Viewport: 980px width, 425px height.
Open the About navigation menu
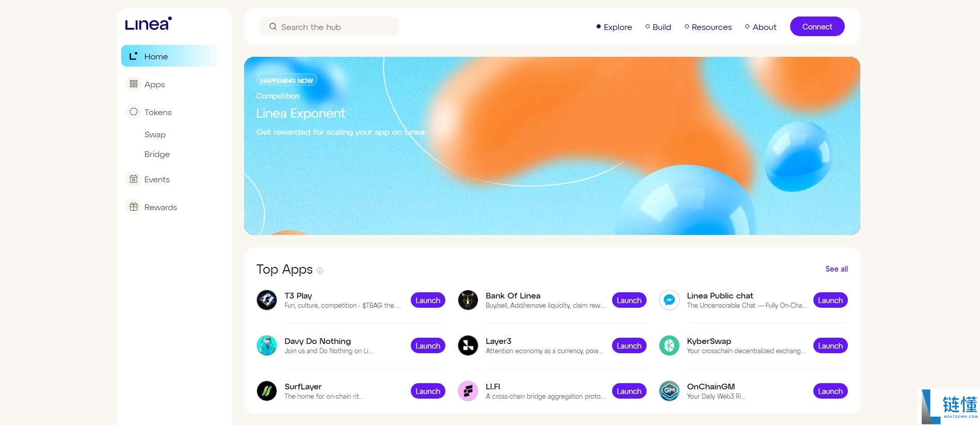click(x=761, y=27)
